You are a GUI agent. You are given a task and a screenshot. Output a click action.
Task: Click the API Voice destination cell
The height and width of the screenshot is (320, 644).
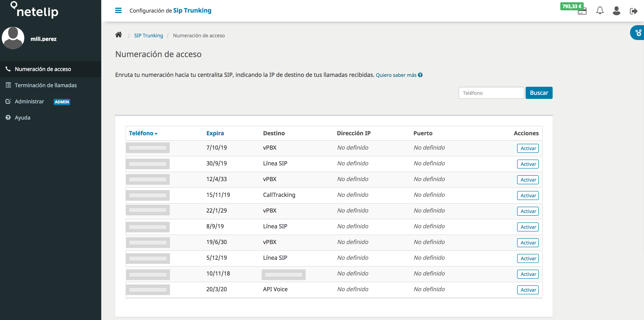point(275,289)
